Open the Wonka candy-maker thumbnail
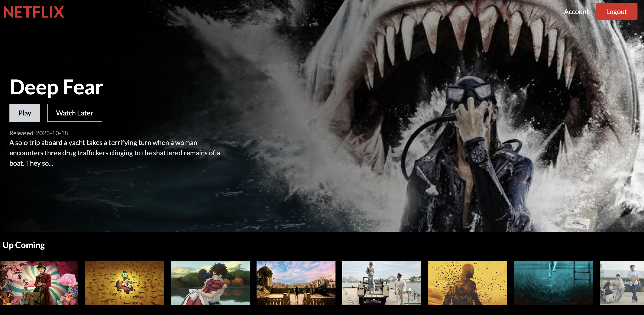 tap(39, 283)
